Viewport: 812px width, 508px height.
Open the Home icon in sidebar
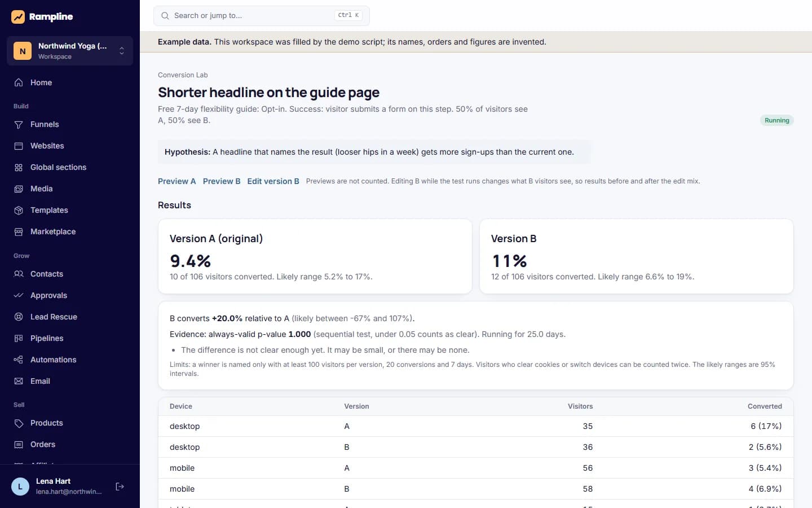tap(19, 82)
